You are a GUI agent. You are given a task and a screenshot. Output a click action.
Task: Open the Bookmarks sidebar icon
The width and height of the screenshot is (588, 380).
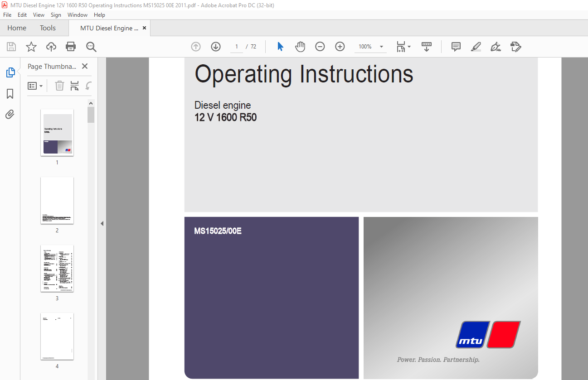point(10,94)
